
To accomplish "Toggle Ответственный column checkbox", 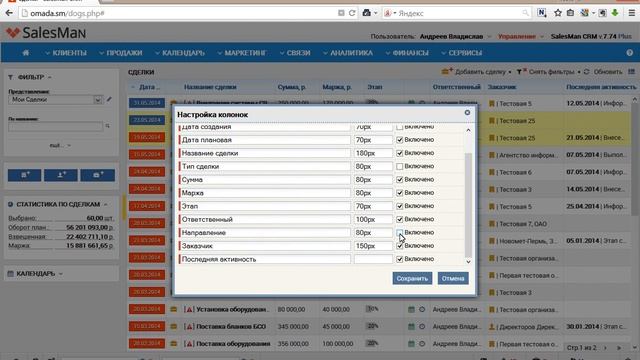I will coord(400,219).
